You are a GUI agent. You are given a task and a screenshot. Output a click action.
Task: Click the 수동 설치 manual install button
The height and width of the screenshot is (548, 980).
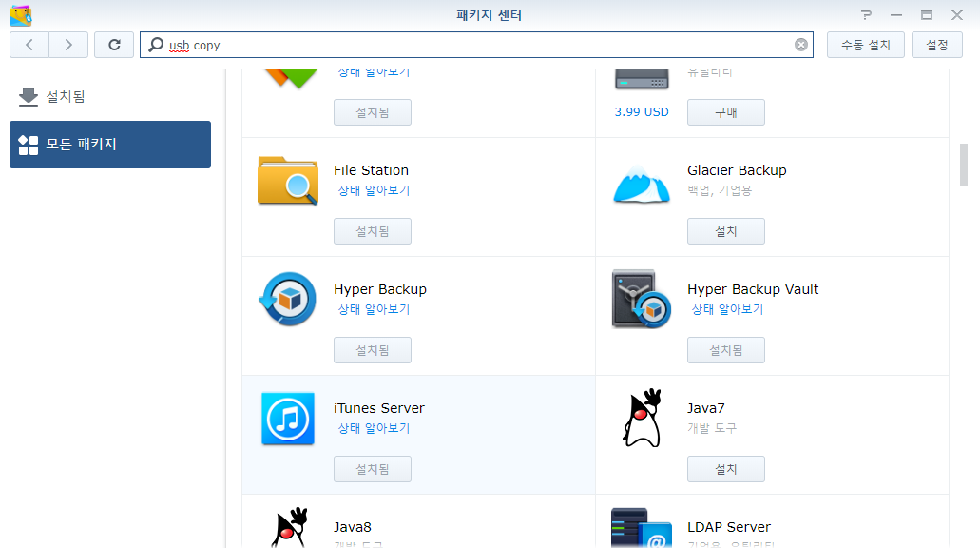pos(865,45)
